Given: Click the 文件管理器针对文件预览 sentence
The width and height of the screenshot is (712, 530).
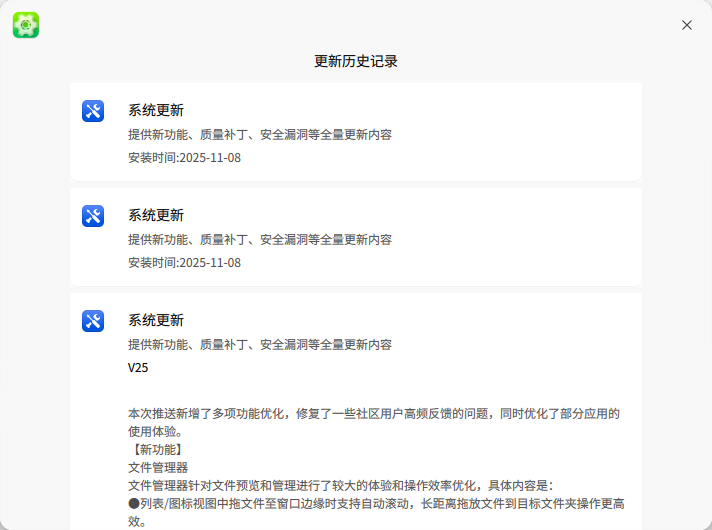Looking at the screenshot, I should coord(341,486).
